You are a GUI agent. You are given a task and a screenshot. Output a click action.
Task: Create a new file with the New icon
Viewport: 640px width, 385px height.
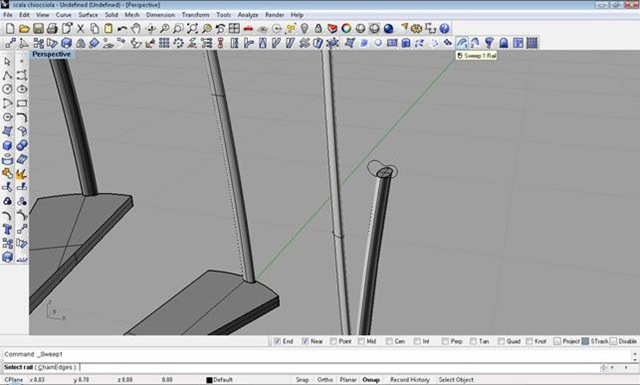click(10, 29)
